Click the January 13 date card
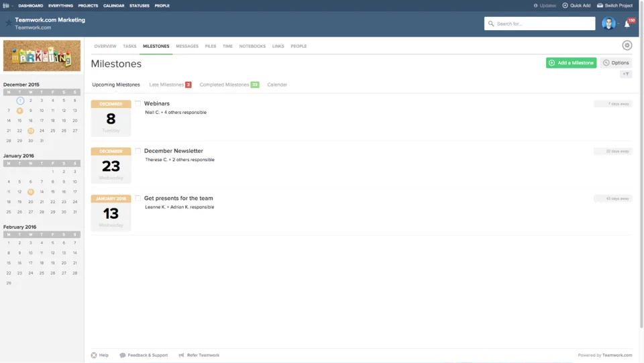This screenshot has width=644, height=363. click(x=111, y=212)
